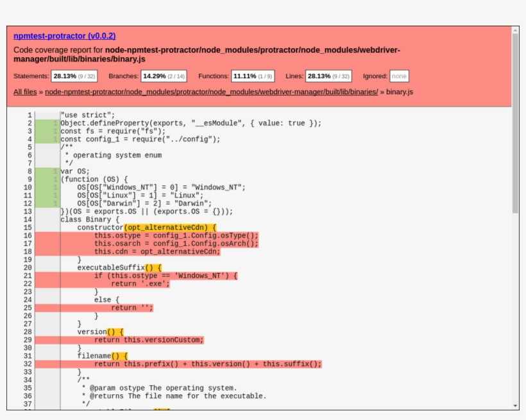
Task: Click the yellow highlight after executableSuffix
Action: click(153, 268)
